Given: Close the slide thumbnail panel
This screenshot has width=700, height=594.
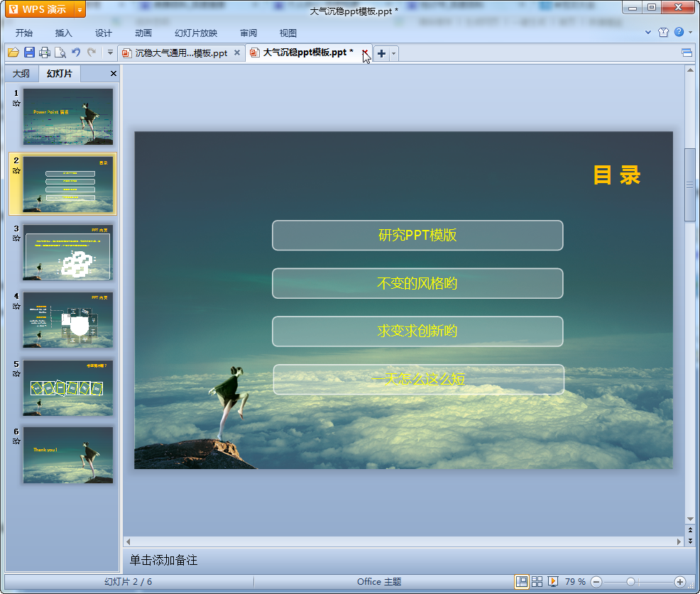Looking at the screenshot, I should 114,74.
